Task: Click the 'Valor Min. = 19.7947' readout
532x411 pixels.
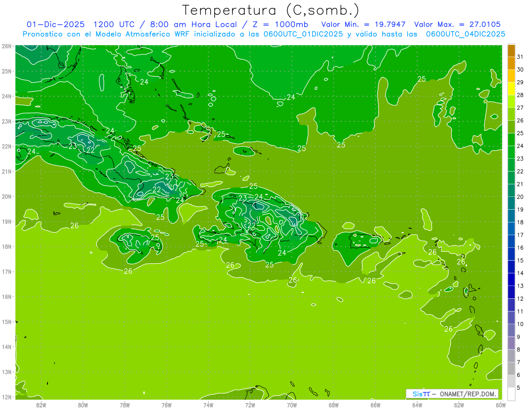Action: (364, 24)
